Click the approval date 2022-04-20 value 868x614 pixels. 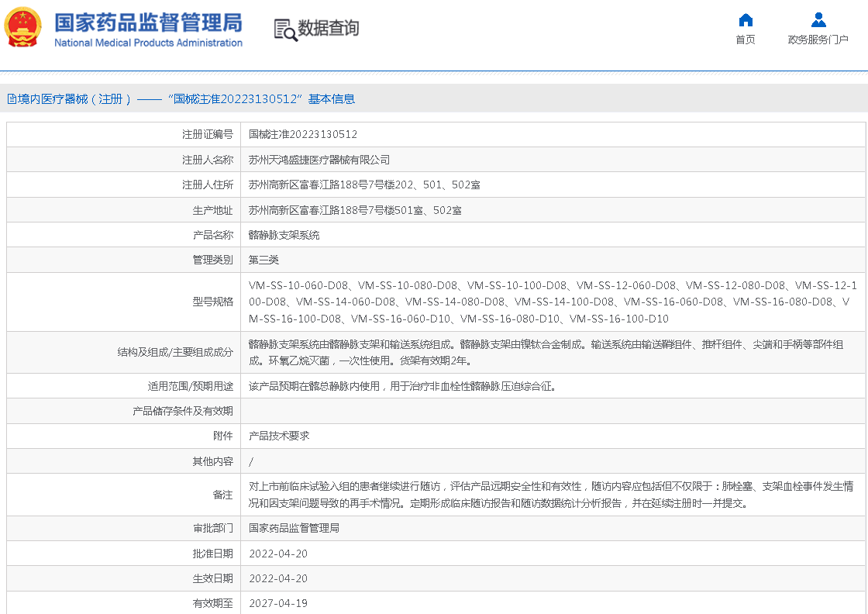[x=278, y=554]
